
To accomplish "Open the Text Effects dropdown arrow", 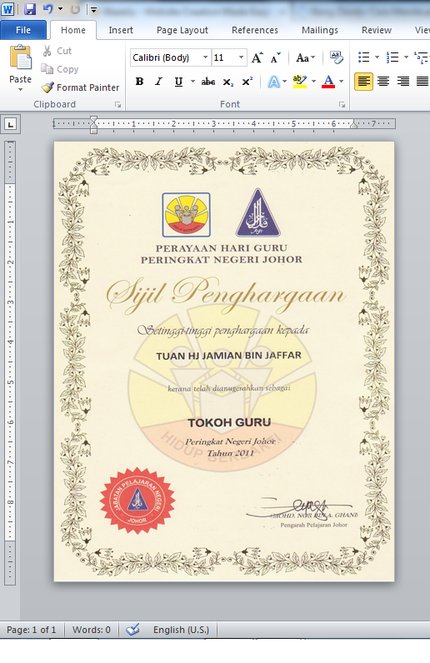I will (285, 81).
